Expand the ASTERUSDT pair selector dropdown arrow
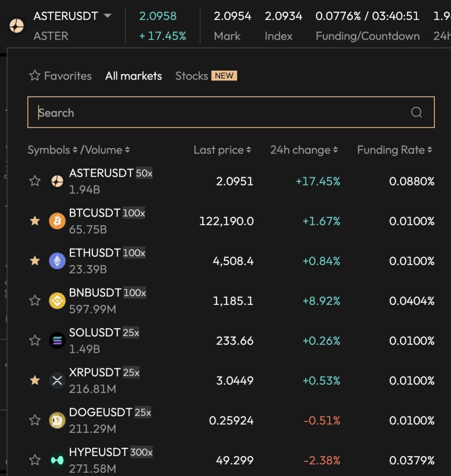This screenshot has height=476, width=451. coord(107,16)
